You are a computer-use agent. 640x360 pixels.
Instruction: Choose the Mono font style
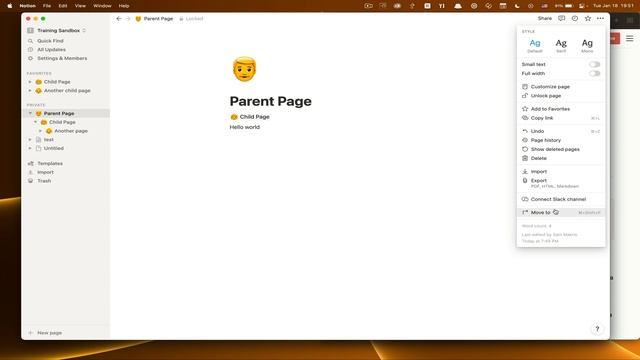(587, 45)
